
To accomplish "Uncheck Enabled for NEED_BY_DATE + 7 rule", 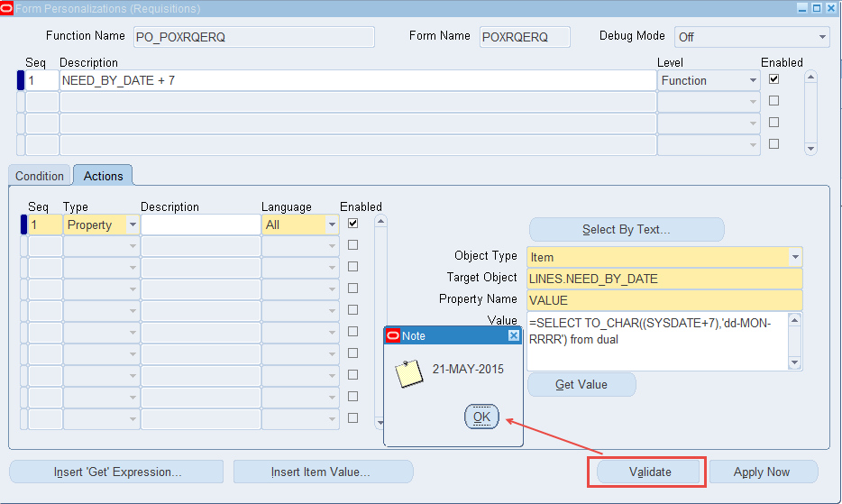I will point(773,79).
